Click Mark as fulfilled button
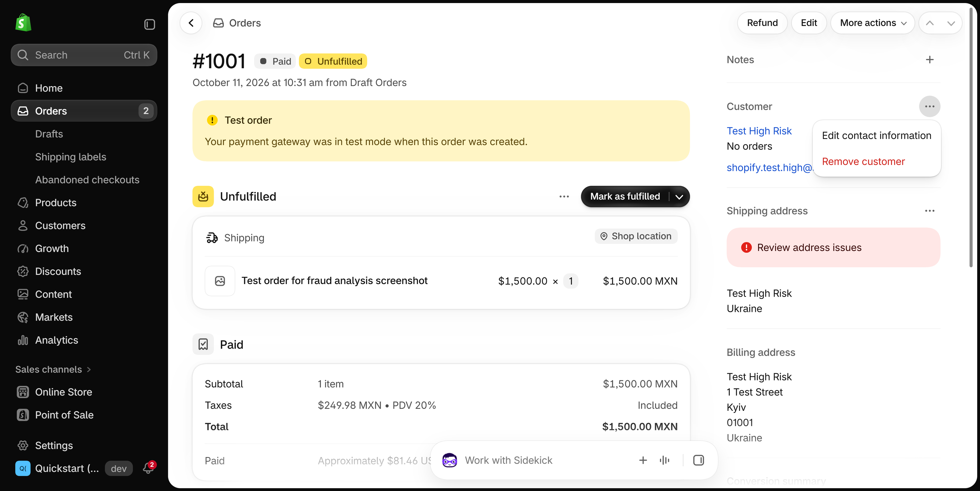Viewport: 980px width, 491px height. tap(625, 197)
